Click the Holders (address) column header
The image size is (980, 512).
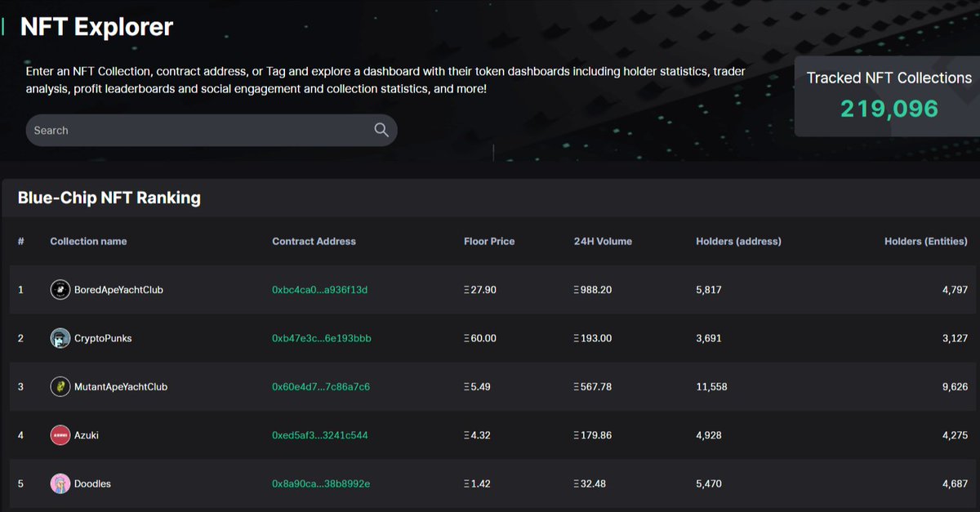click(736, 241)
